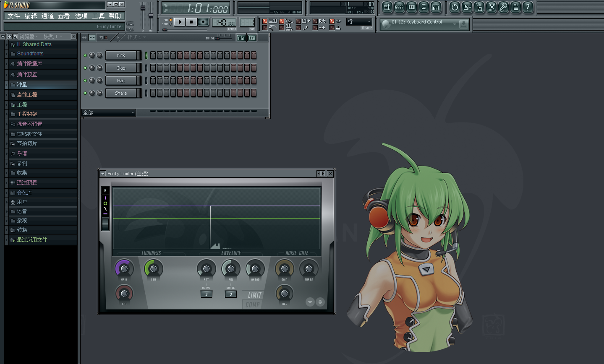Open the project info document icon
Screen dimensions: 604x364
(x=515, y=7)
